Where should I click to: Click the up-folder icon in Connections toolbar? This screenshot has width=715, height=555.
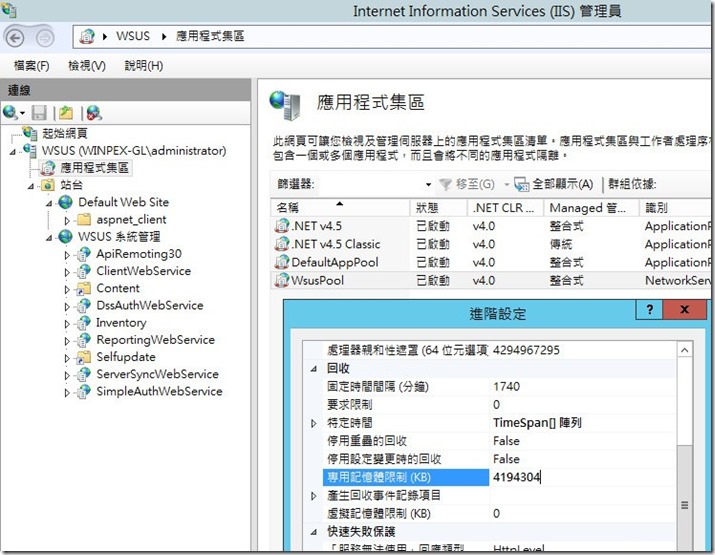[x=66, y=113]
